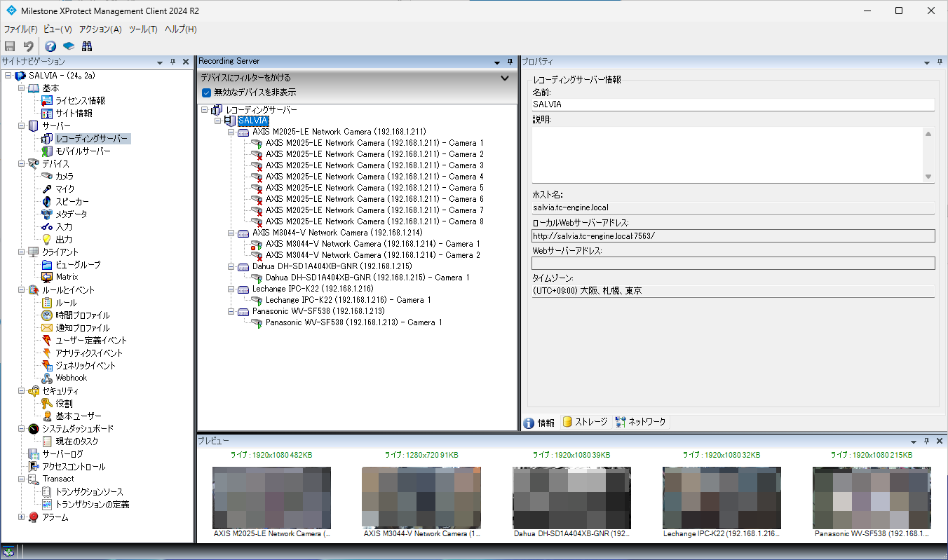Click the 名前 field containing SALVIA
This screenshot has width=948, height=560.
click(733, 104)
